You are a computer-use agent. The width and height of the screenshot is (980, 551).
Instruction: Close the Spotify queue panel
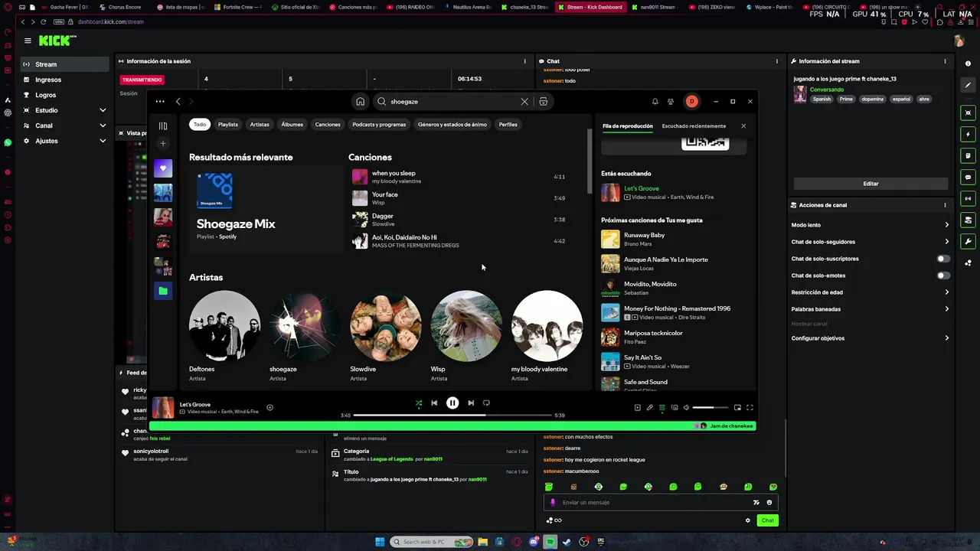743,126
